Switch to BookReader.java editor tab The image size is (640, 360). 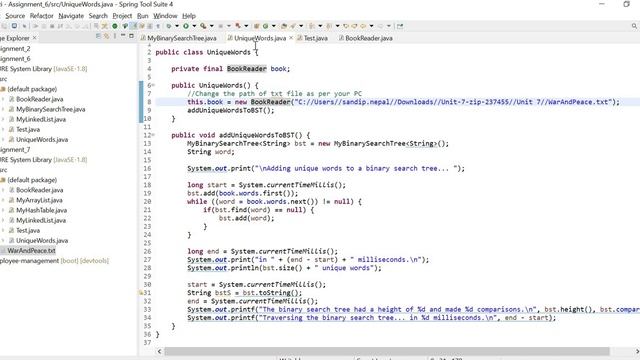(x=366, y=38)
